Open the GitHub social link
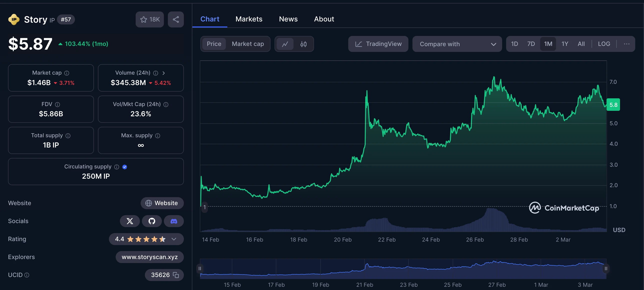The image size is (644, 290). coord(152,221)
